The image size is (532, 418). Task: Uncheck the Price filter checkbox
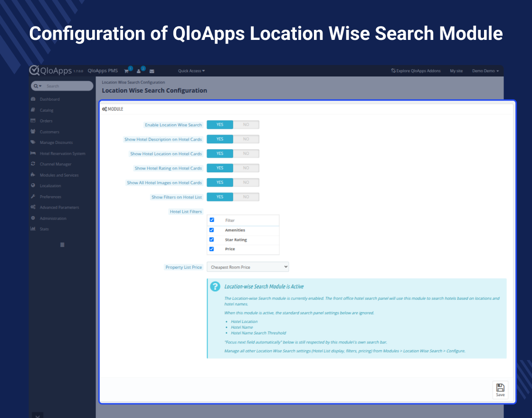pos(212,249)
